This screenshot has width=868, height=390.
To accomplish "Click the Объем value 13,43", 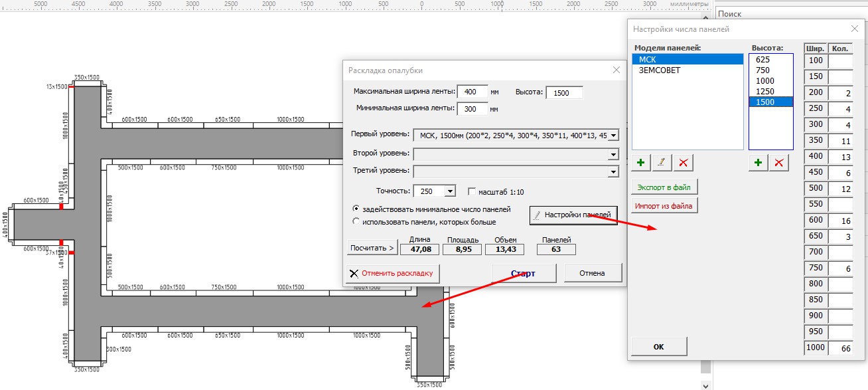I will [504, 250].
